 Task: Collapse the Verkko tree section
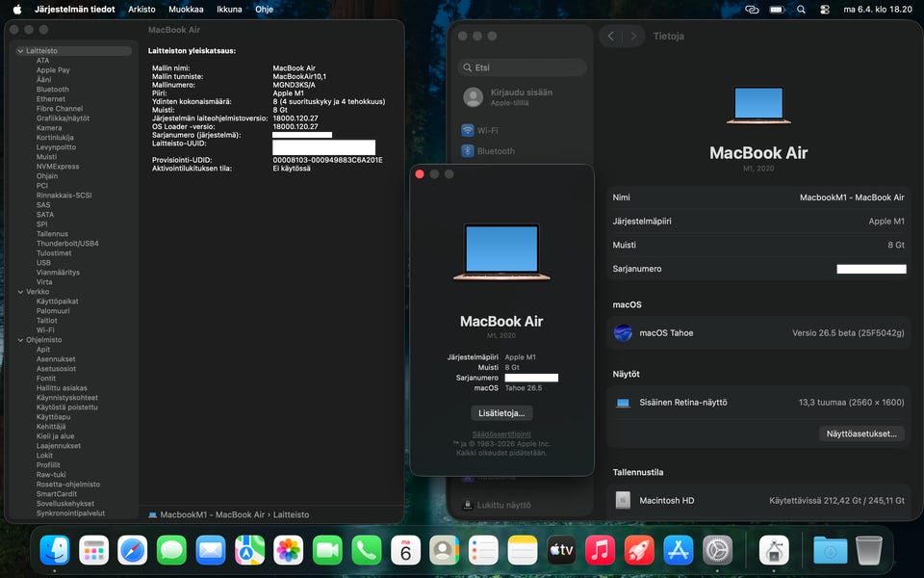tap(21, 292)
